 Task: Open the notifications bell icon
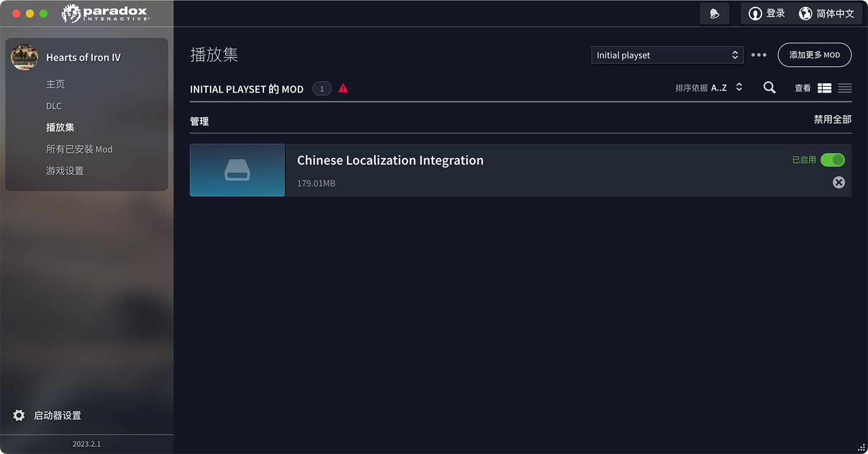pos(715,14)
